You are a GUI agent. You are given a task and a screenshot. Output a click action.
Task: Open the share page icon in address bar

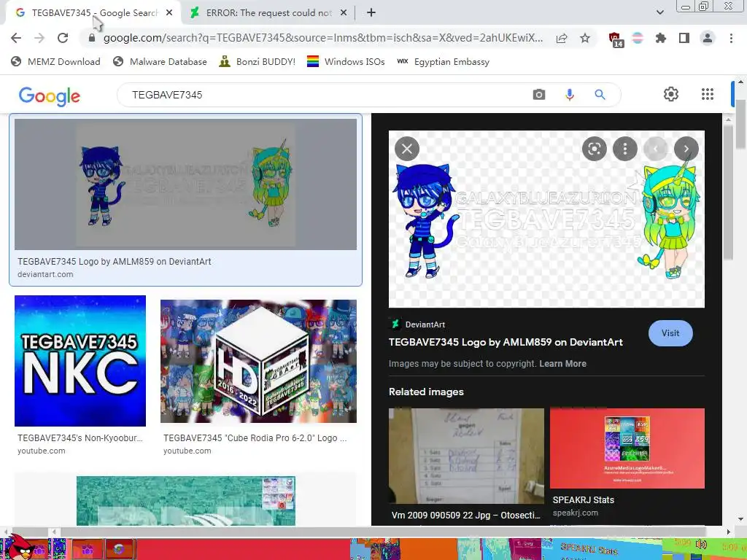[x=562, y=38]
